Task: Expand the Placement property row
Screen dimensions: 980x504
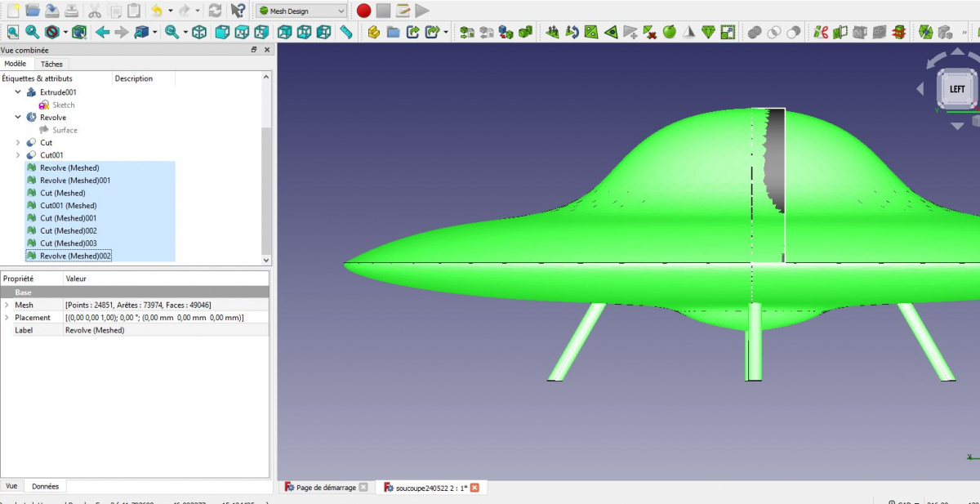Action: pos(7,317)
